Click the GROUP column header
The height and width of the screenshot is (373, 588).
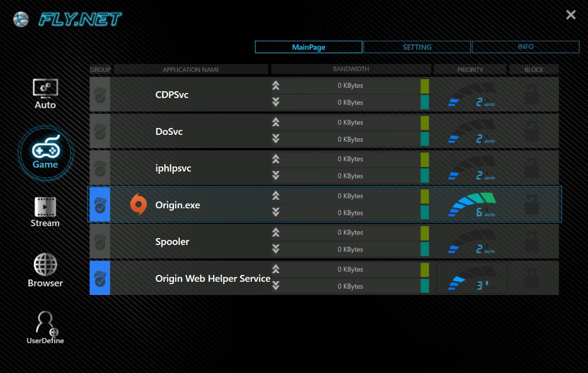tap(100, 69)
